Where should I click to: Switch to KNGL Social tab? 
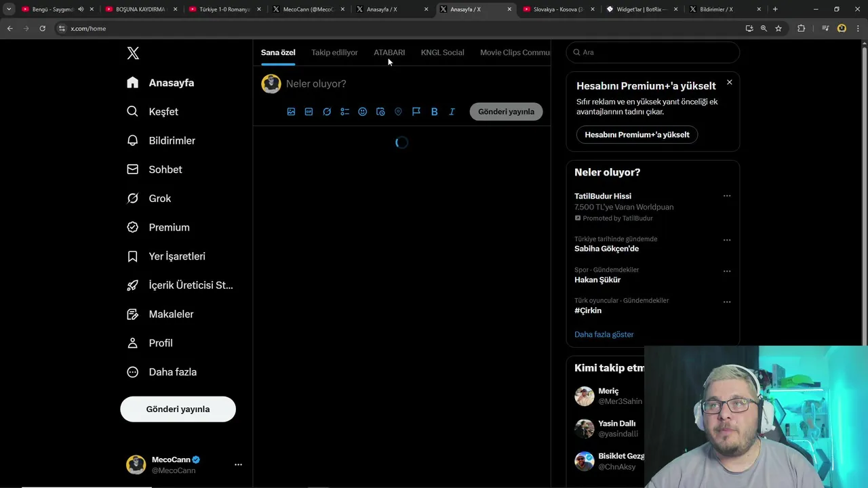tap(442, 52)
